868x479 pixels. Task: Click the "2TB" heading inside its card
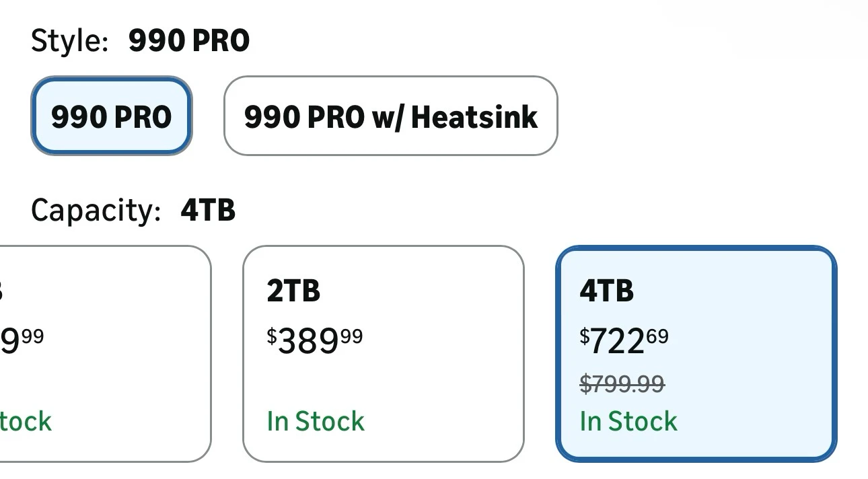(x=293, y=291)
